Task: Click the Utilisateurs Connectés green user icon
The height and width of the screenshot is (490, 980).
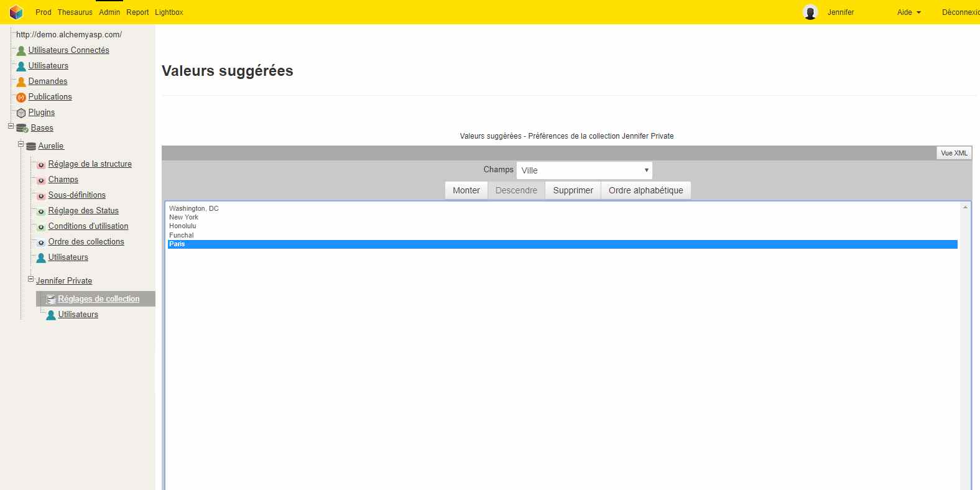Action: (x=21, y=51)
